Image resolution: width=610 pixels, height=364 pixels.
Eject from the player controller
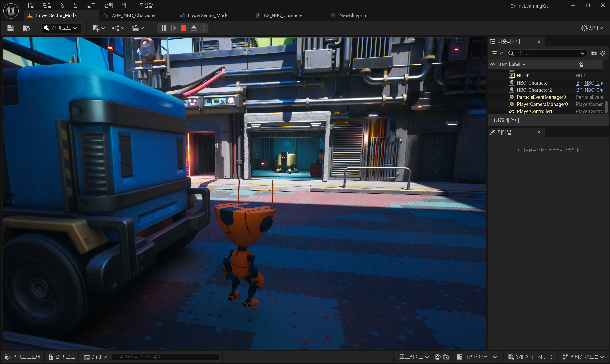click(194, 28)
